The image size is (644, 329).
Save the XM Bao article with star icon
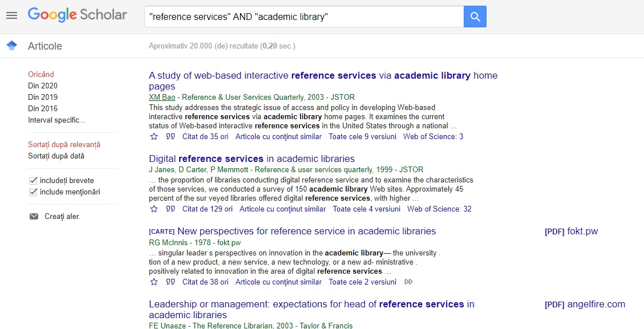(x=154, y=136)
